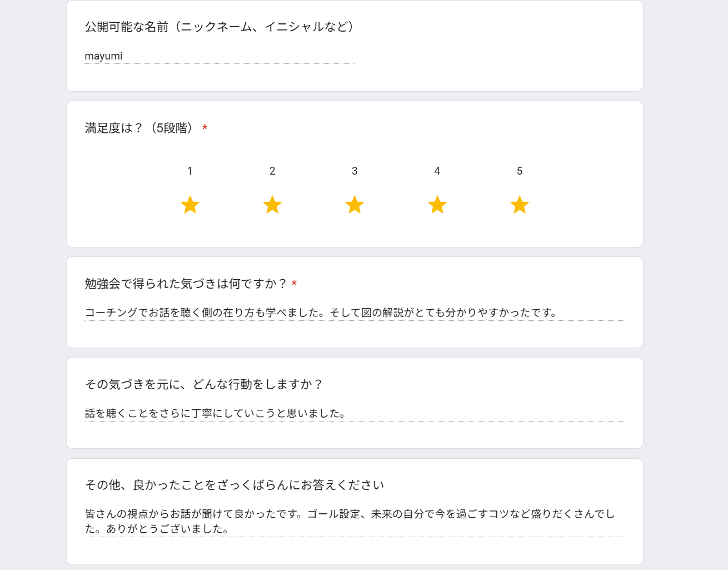This screenshot has width=728, height=570.
Task: Click the answer 話を聴くことをさらに丁寧に
Action: point(355,413)
